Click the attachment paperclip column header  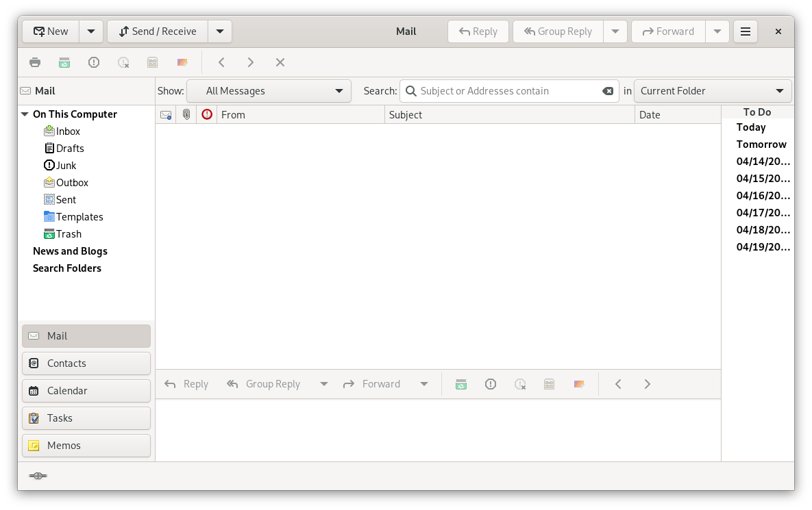tap(186, 115)
